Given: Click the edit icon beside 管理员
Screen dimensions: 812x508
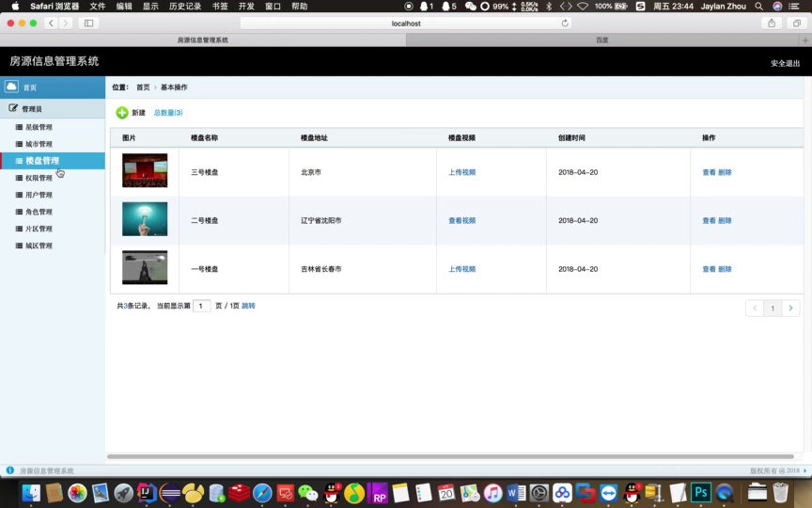Looking at the screenshot, I should tap(13, 108).
